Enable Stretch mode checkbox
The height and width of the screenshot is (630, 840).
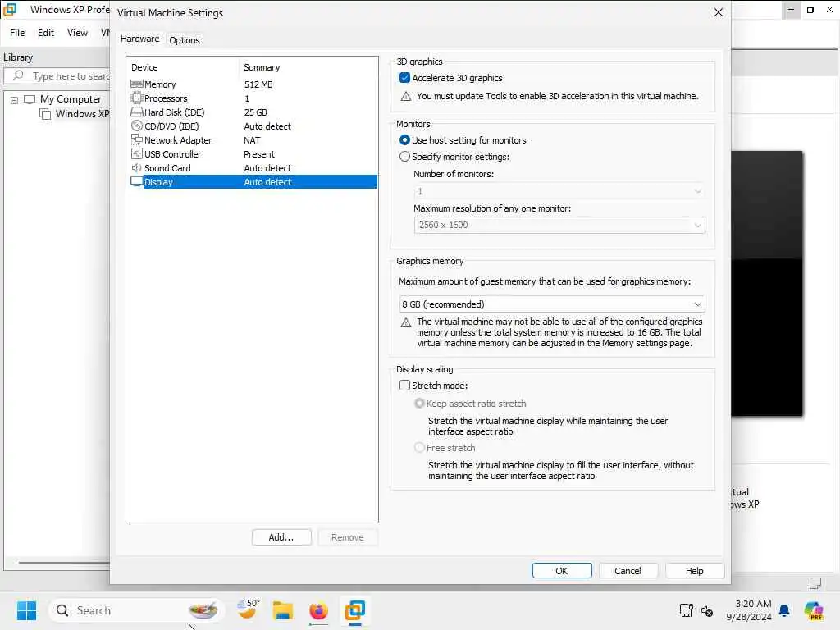pyautogui.click(x=405, y=386)
